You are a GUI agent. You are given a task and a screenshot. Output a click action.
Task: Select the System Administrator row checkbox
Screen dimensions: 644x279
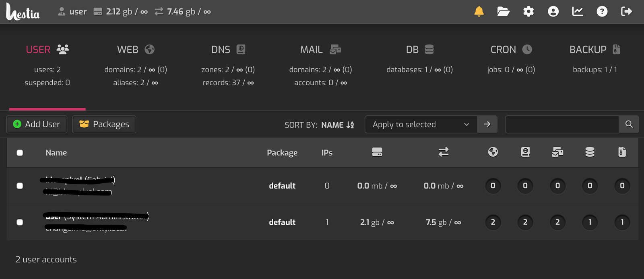click(20, 222)
